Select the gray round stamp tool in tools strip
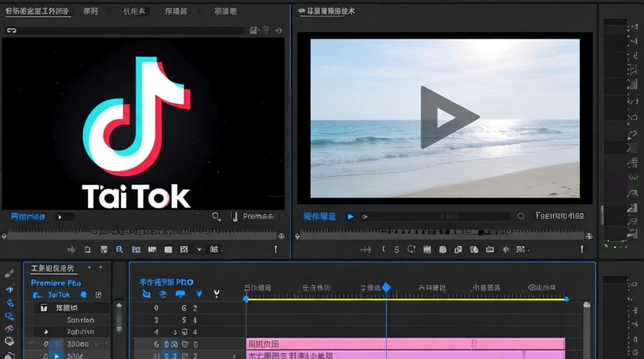The height and width of the screenshot is (359, 644). (x=9, y=342)
